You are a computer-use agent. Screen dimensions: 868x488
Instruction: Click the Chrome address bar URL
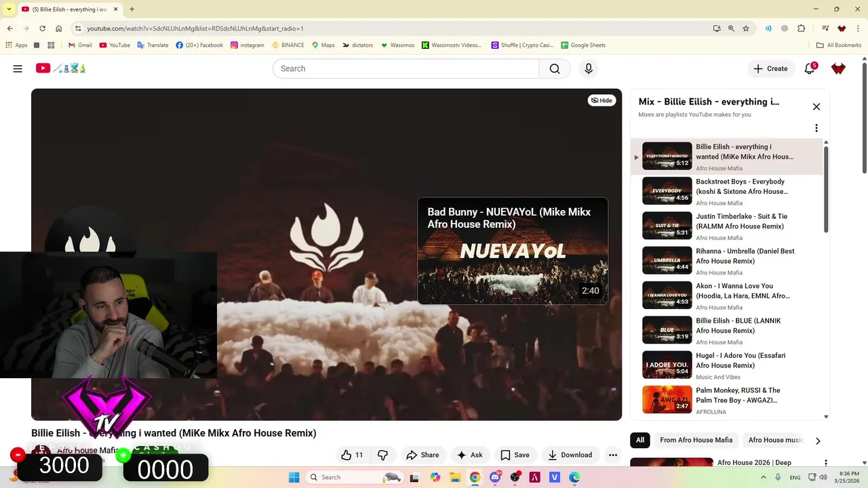point(195,28)
